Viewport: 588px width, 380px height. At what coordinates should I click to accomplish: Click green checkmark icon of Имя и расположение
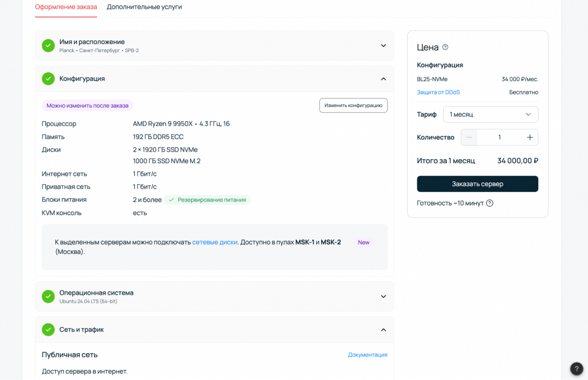click(x=48, y=46)
